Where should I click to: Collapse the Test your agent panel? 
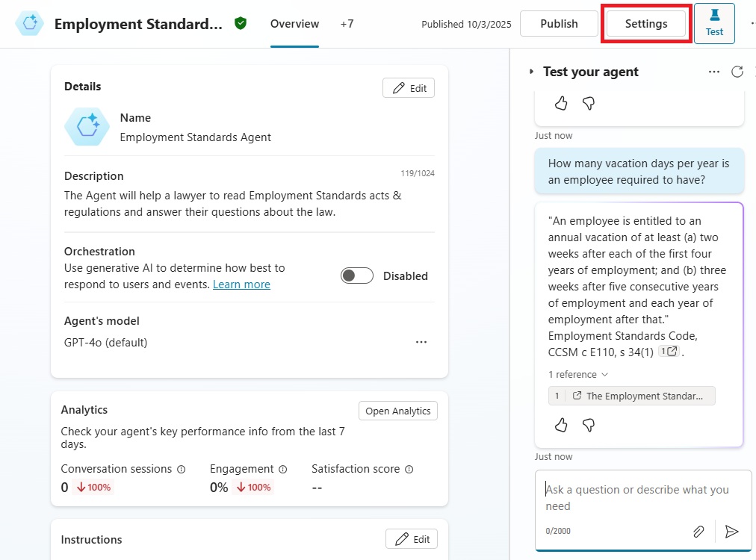click(x=532, y=72)
